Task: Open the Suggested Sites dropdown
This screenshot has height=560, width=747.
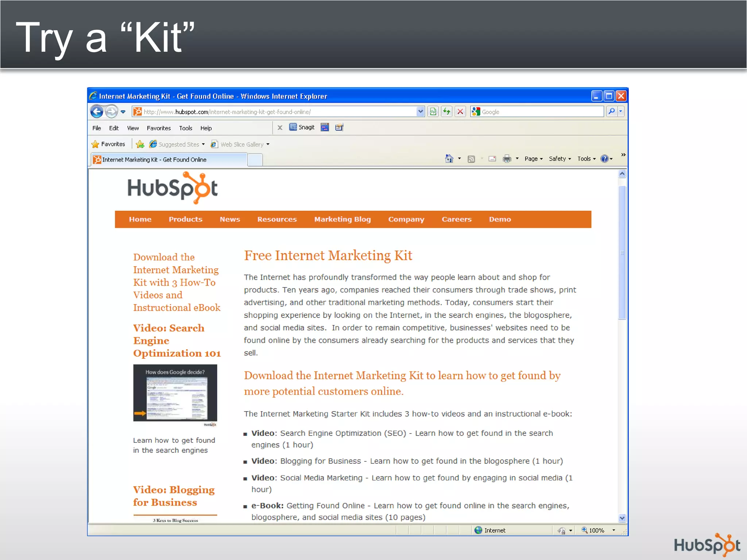Action: click(x=177, y=144)
